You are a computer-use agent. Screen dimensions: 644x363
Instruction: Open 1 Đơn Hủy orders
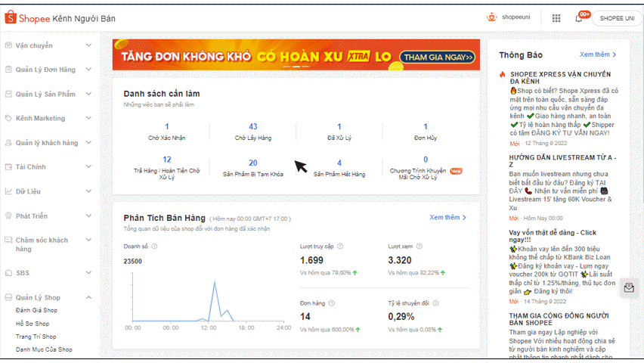pos(426,132)
